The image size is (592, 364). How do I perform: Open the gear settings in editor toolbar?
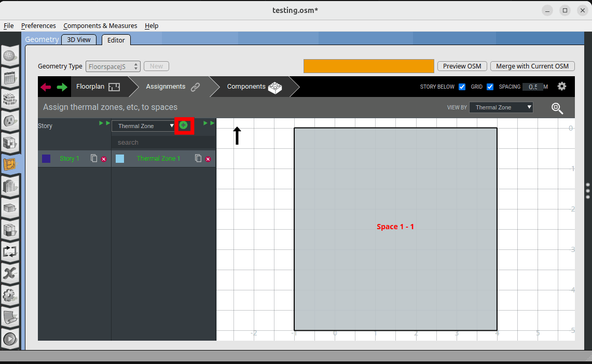561,87
